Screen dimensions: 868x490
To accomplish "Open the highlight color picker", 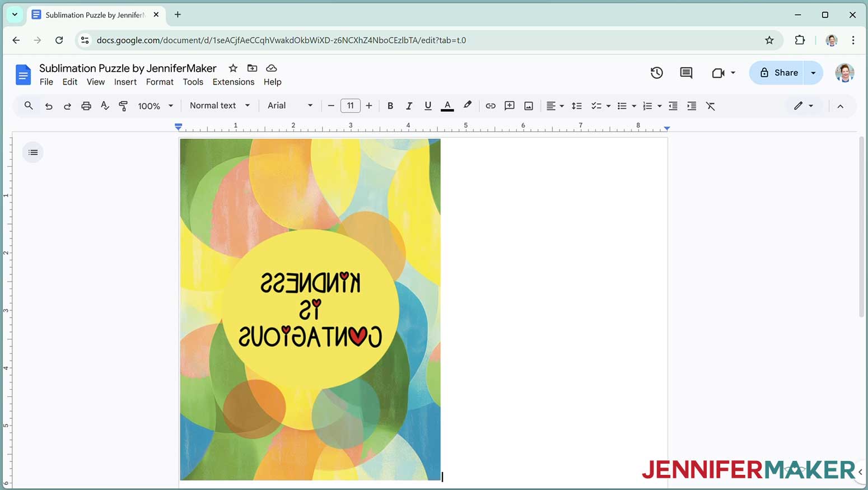I will click(467, 105).
